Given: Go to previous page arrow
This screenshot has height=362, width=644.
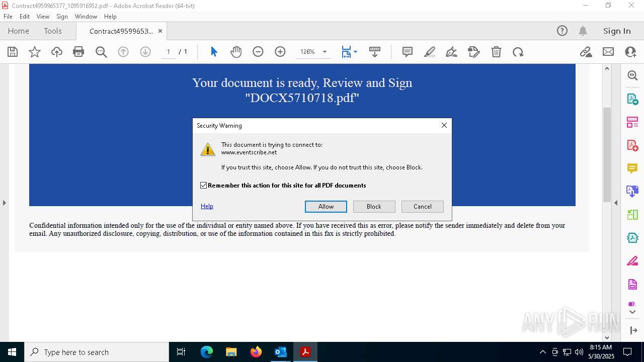Looking at the screenshot, I should click(123, 52).
